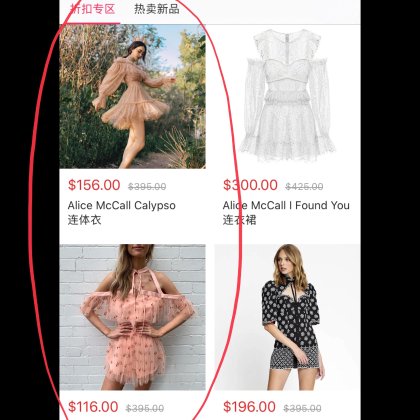
Task: Open the Alice McCall Calypso product photo
Action: click(133, 96)
